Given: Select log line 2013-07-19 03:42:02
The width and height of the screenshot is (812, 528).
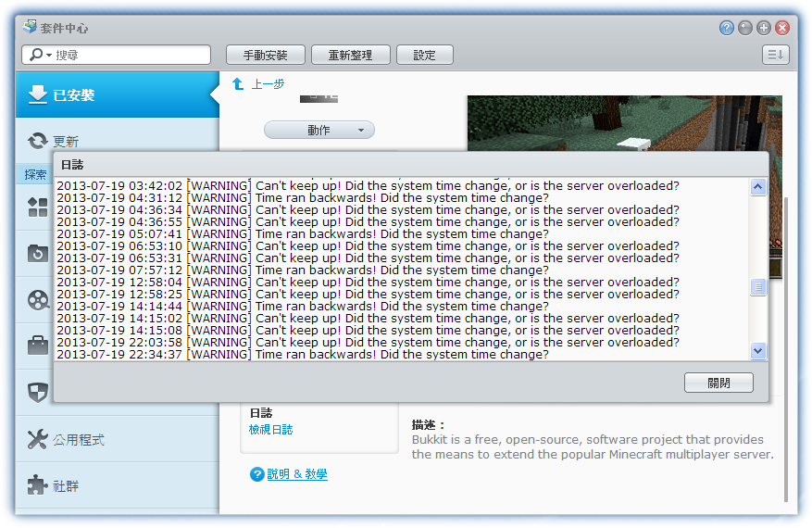Looking at the screenshot, I should 368,185.
